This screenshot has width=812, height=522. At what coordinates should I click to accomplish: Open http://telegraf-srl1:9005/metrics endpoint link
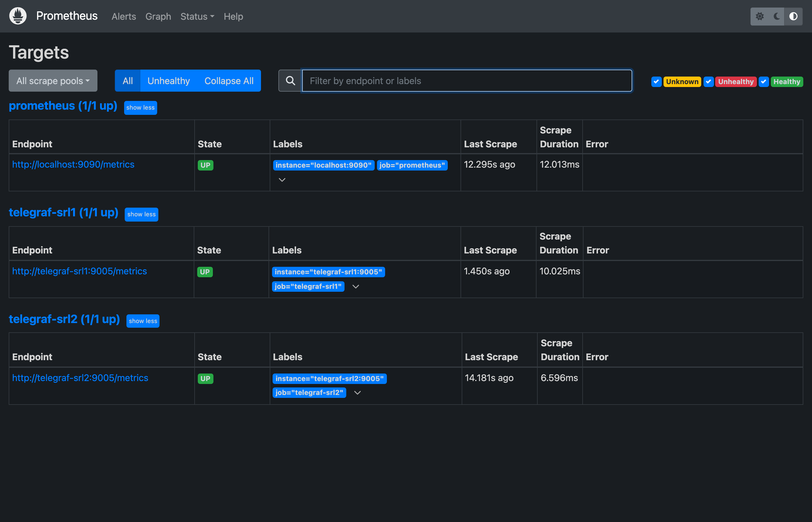pos(79,271)
